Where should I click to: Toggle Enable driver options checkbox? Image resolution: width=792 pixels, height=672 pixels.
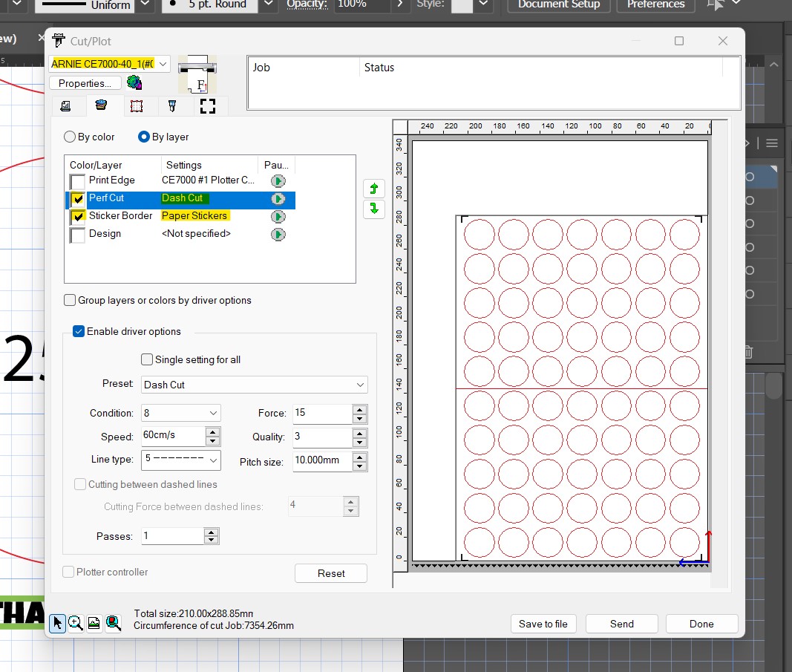[78, 331]
